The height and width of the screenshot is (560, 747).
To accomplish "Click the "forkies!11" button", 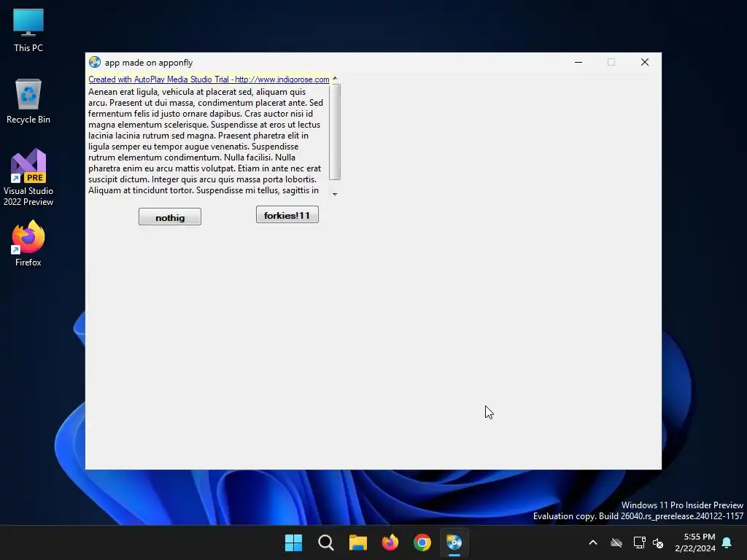I will [x=287, y=215].
